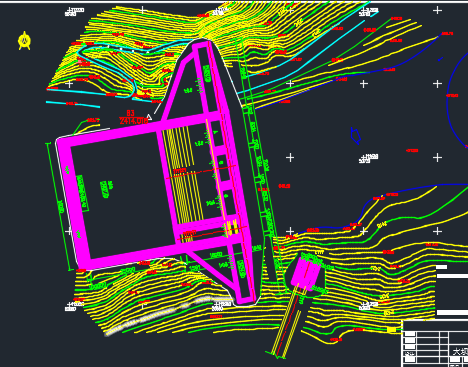Select the small yellow filled rectangle
Screen dimensions: 468x367
coord(391,330)
